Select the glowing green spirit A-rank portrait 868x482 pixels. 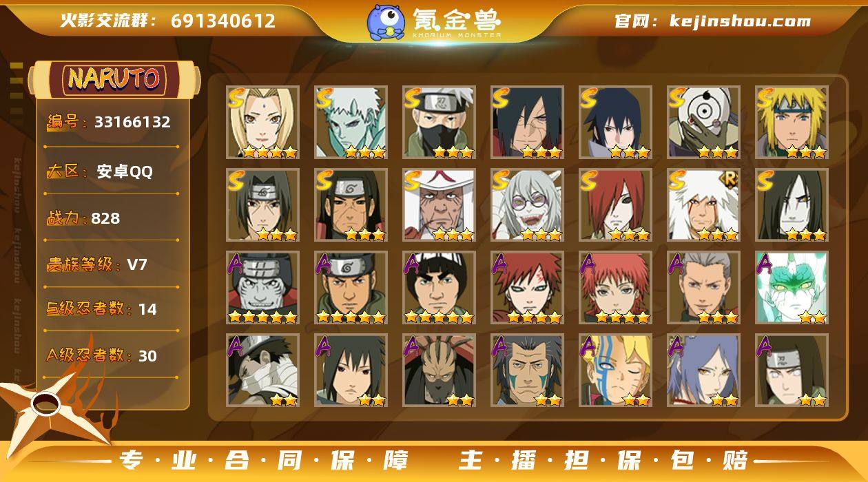(x=792, y=288)
